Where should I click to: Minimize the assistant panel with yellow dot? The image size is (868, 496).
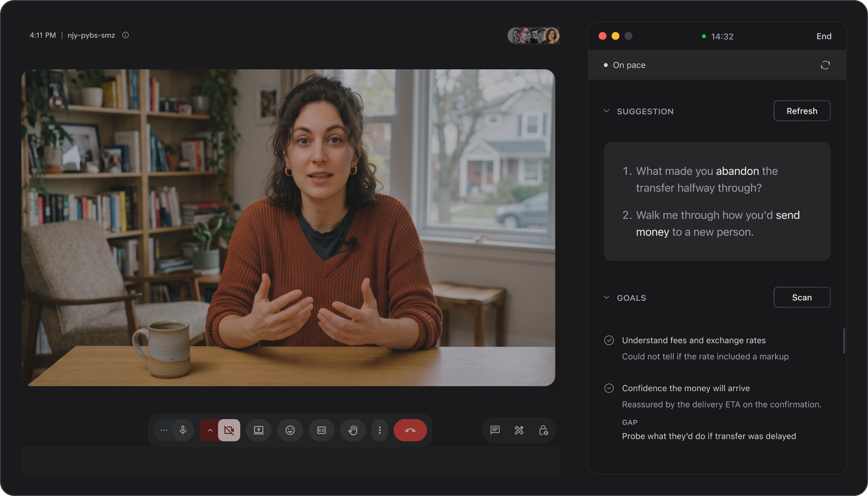pos(615,36)
